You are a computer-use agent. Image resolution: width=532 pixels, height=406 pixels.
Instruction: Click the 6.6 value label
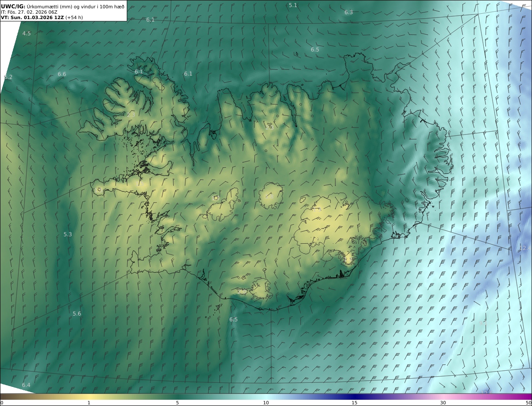tap(62, 74)
